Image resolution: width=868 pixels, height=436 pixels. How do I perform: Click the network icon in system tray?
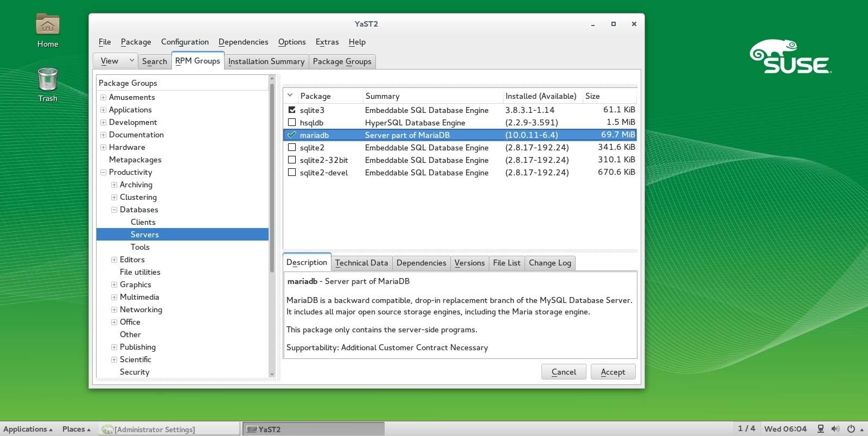coord(821,429)
